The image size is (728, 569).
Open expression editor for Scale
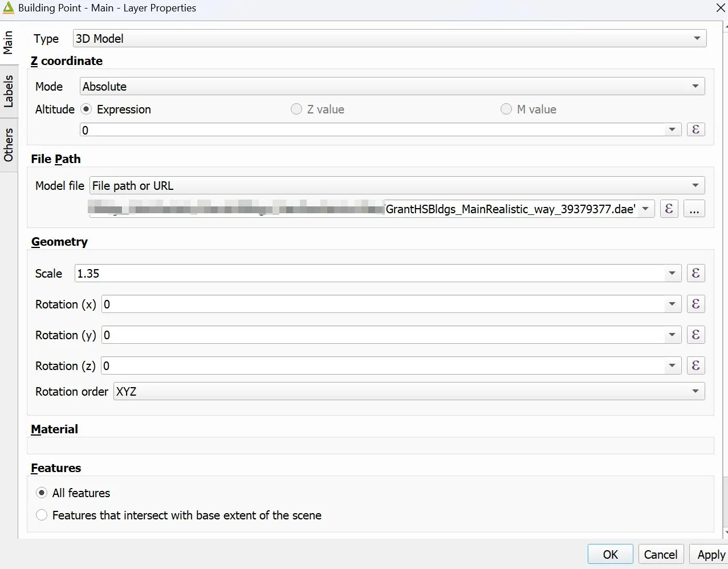pyautogui.click(x=696, y=273)
